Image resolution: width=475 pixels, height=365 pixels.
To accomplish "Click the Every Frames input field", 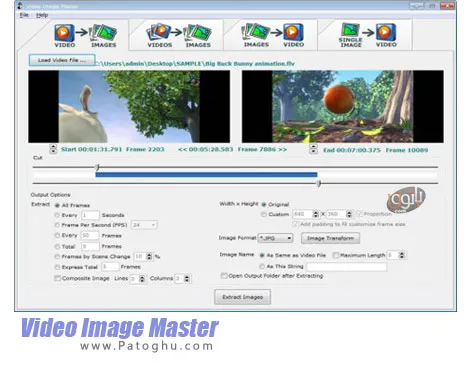I will click(x=90, y=235).
